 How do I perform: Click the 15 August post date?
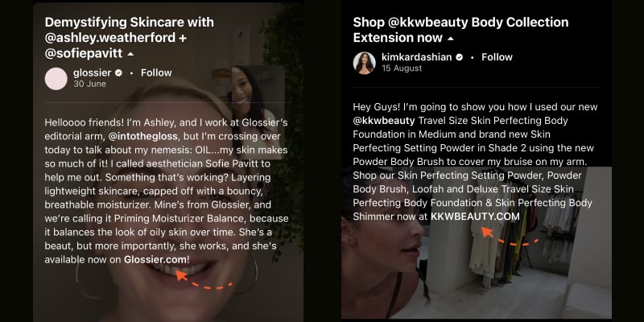coord(401,68)
